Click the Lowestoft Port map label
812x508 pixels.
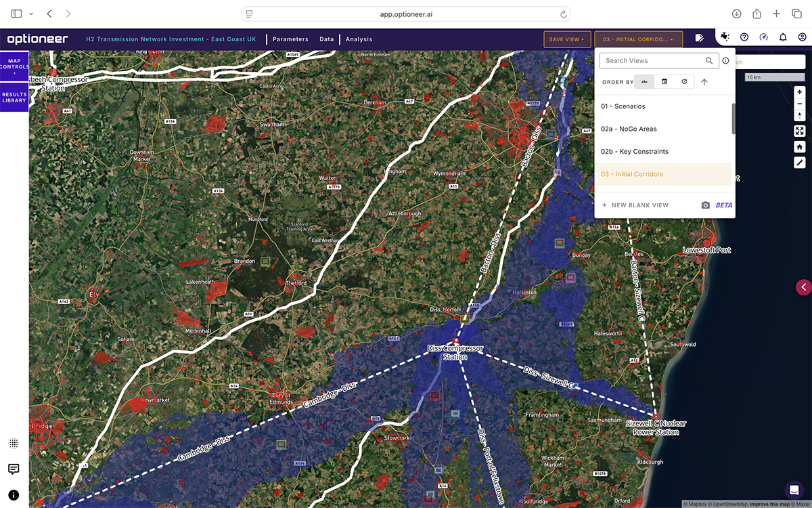click(x=707, y=250)
